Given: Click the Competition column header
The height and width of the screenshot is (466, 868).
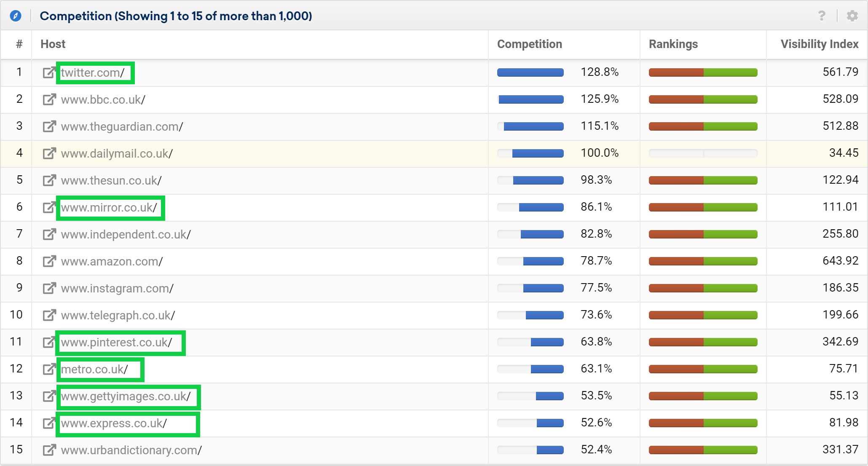Looking at the screenshot, I should point(530,44).
